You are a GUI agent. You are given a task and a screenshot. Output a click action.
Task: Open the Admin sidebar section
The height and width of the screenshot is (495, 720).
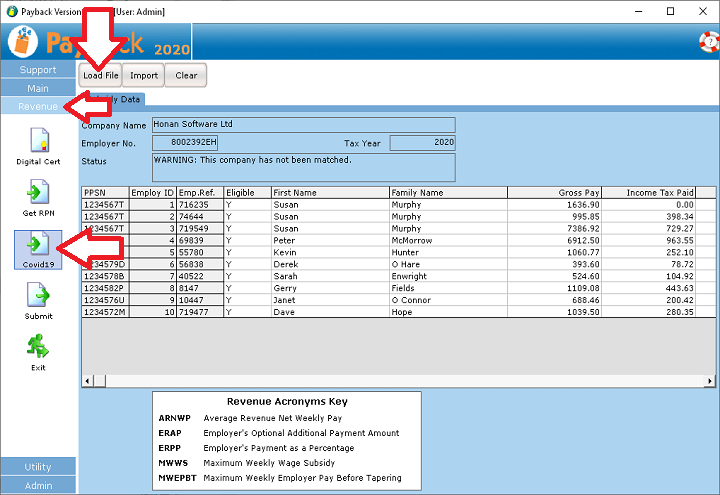coord(38,485)
